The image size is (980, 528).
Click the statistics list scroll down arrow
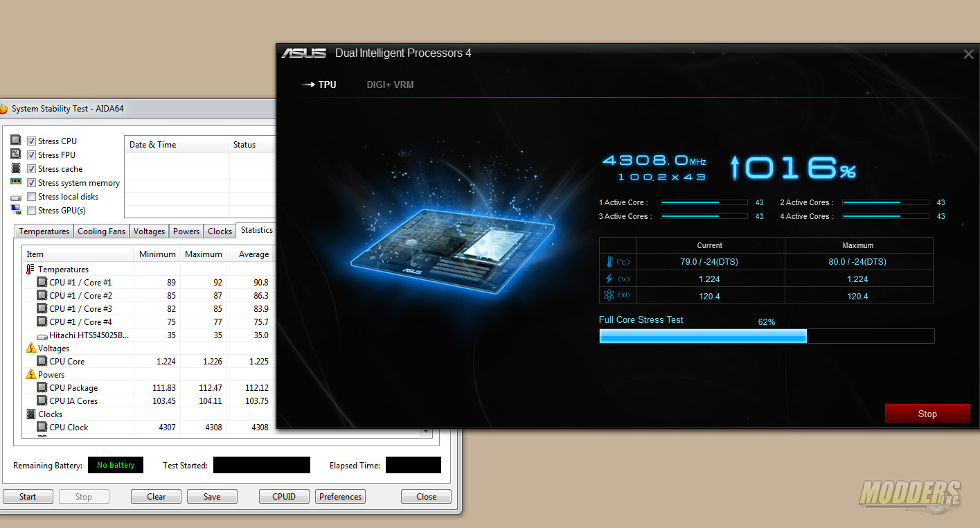(x=426, y=432)
